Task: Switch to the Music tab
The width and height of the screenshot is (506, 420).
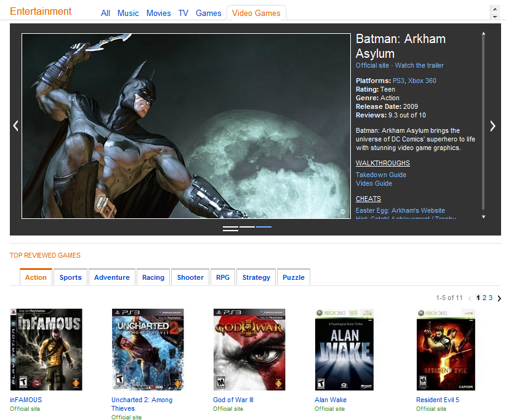Action: click(x=128, y=13)
